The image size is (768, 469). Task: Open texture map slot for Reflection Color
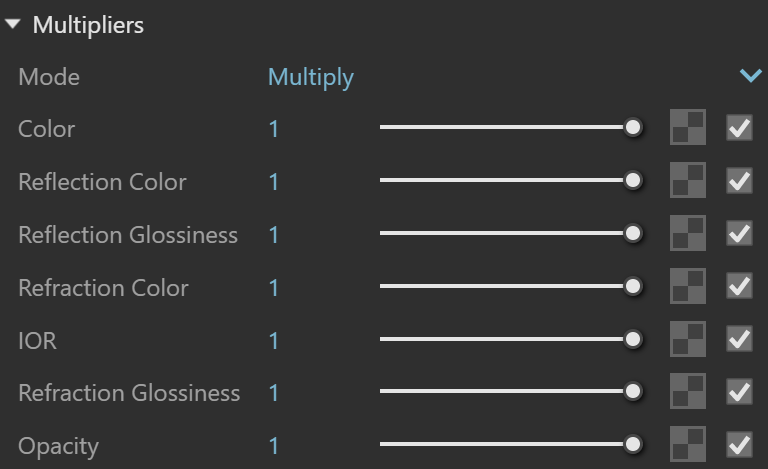(688, 180)
